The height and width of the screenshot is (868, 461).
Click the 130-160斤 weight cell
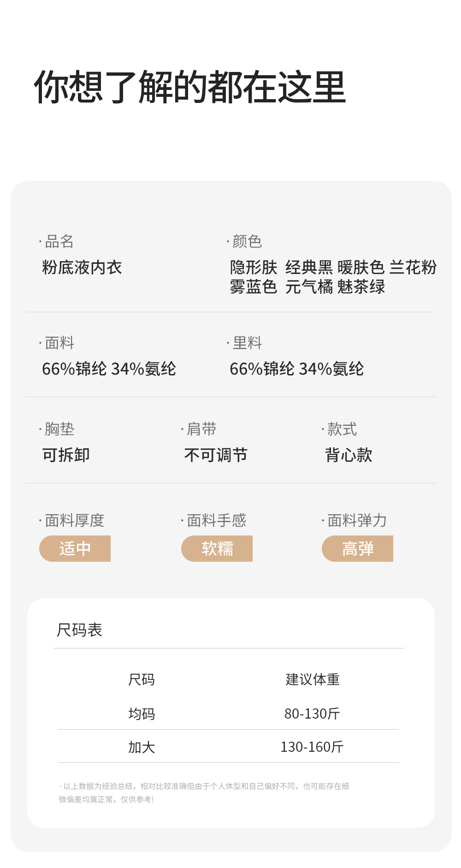[312, 747]
